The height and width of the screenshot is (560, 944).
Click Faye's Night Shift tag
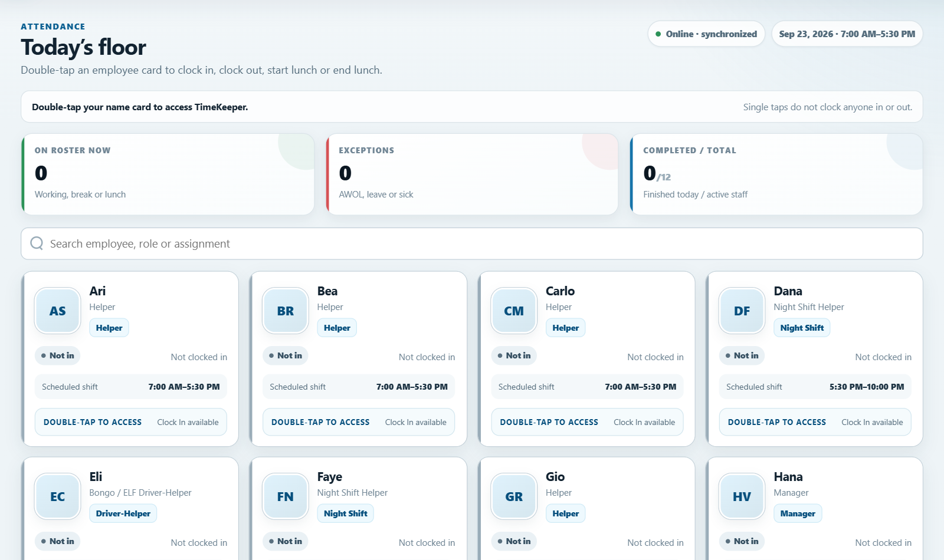point(346,513)
